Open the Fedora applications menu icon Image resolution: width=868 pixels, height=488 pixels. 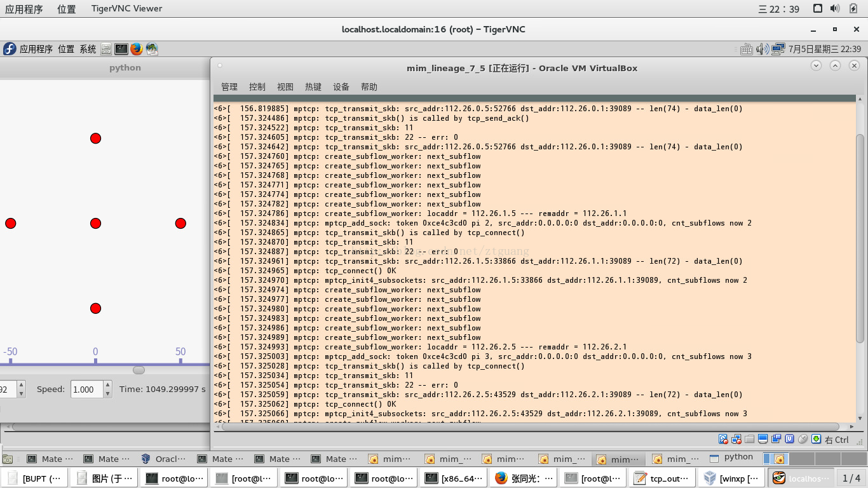point(10,49)
